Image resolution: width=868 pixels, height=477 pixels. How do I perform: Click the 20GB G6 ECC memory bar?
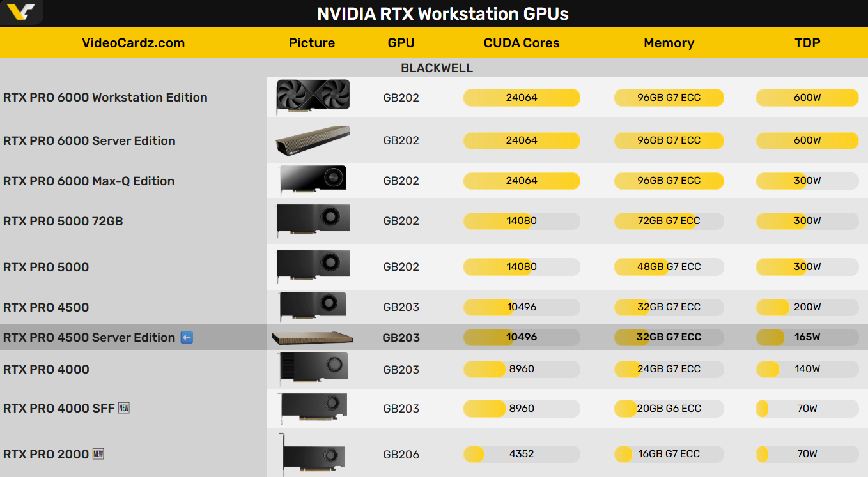click(669, 409)
